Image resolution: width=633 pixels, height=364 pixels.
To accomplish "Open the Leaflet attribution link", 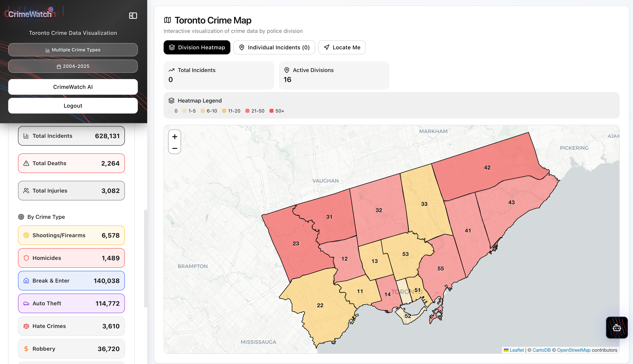I will (x=517, y=350).
